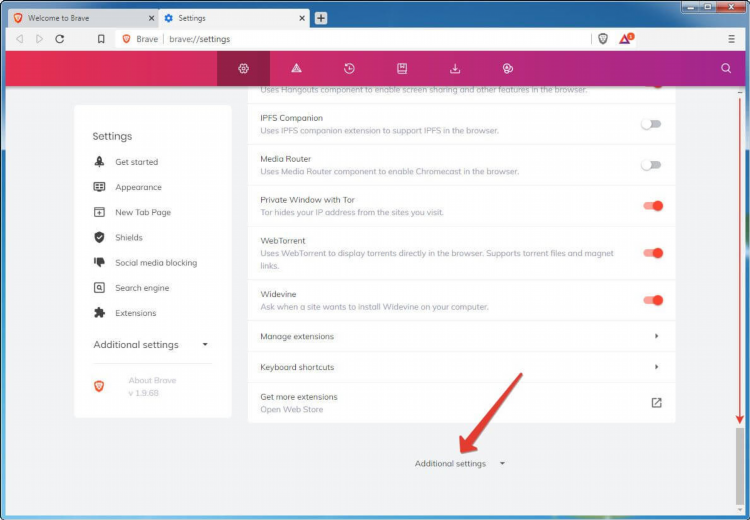Viewport: 750px width, 520px height.
Task: Open the hamburger main menu
Action: click(731, 39)
